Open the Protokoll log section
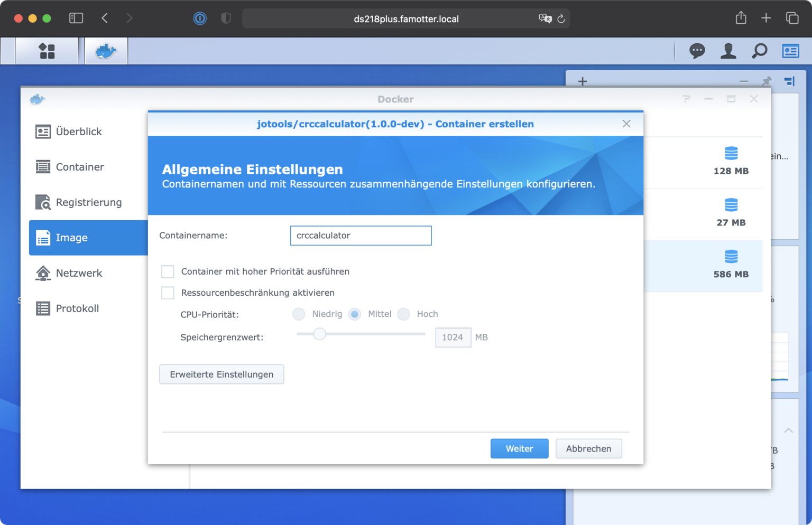 77,308
